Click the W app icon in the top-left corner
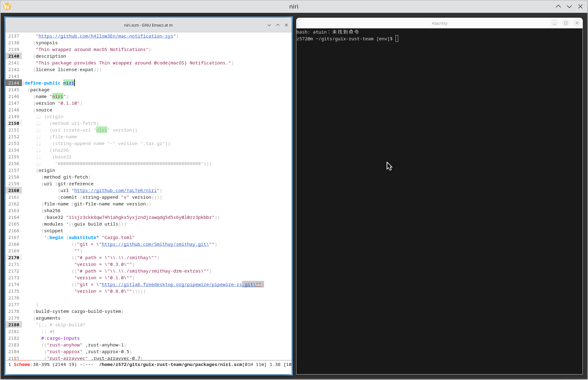Screen dimensions: 588x380 pos(7,6)
